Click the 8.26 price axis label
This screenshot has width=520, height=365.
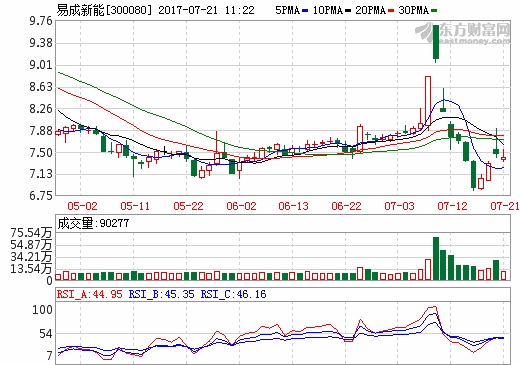(41, 109)
